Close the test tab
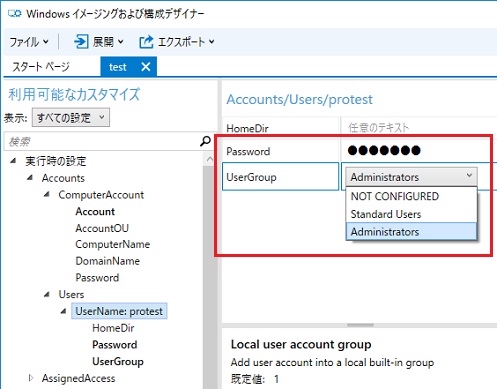This screenshot has width=497, height=389. [146, 67]
